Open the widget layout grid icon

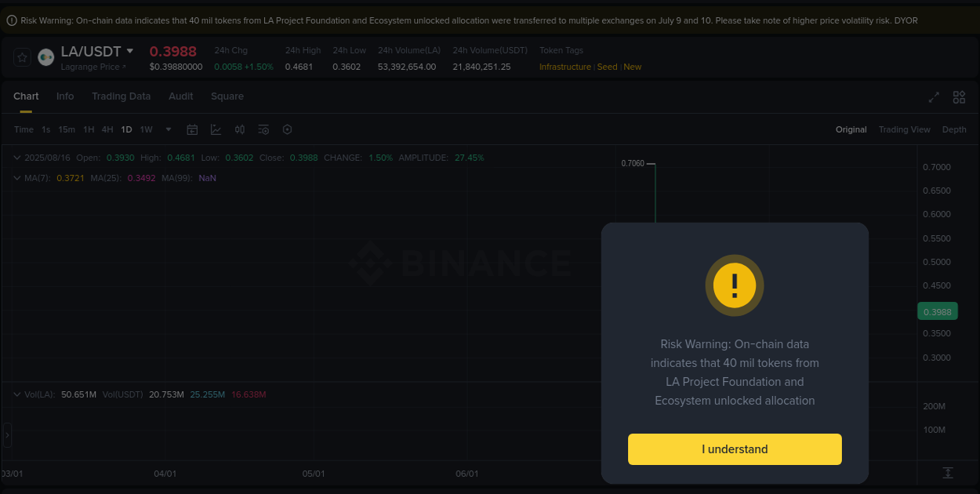pos(959,97)
